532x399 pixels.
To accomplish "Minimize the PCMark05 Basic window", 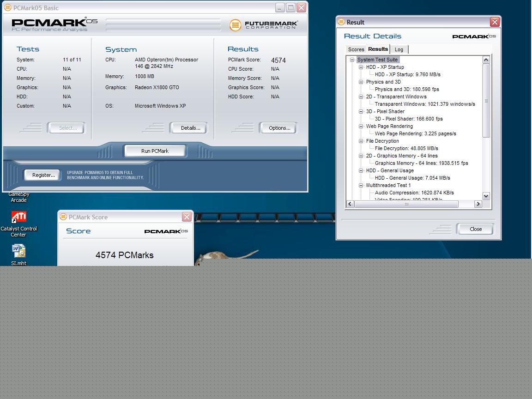I will pyautogui.click(x=280, y=7).
